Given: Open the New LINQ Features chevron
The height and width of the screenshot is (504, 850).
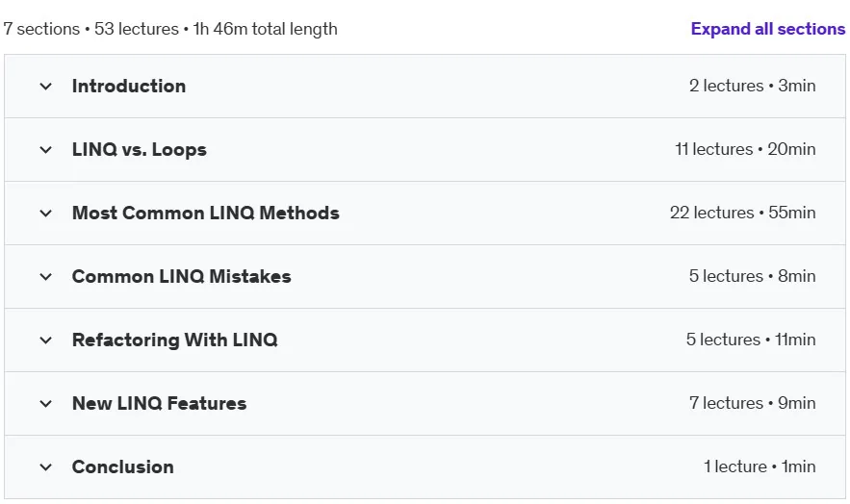Looking at the screenshot, I should [x=46, y=403].
